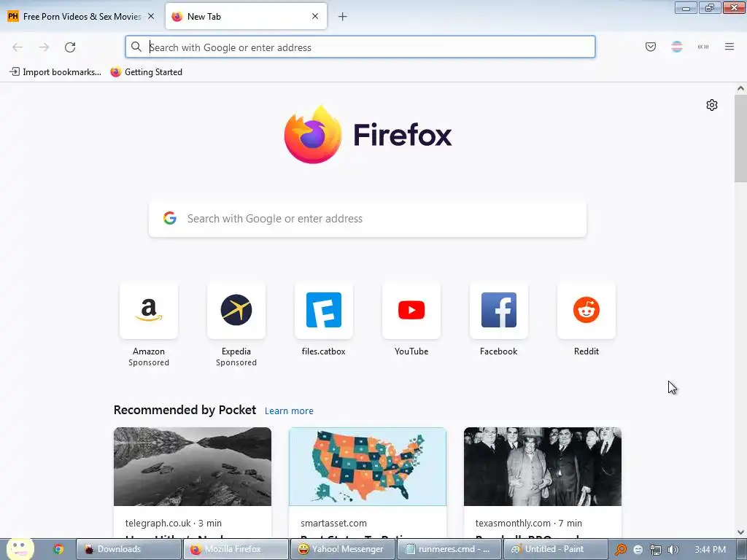Click the orange magnifier tray icon
Screen dimensions: 747x560
(x=620, y=550)
